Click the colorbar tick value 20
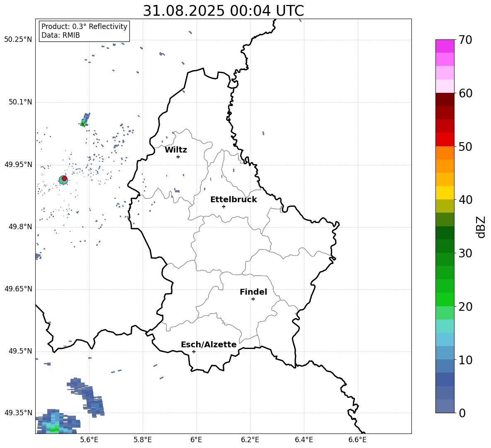 pyautogui.click(x=465, y=307)
